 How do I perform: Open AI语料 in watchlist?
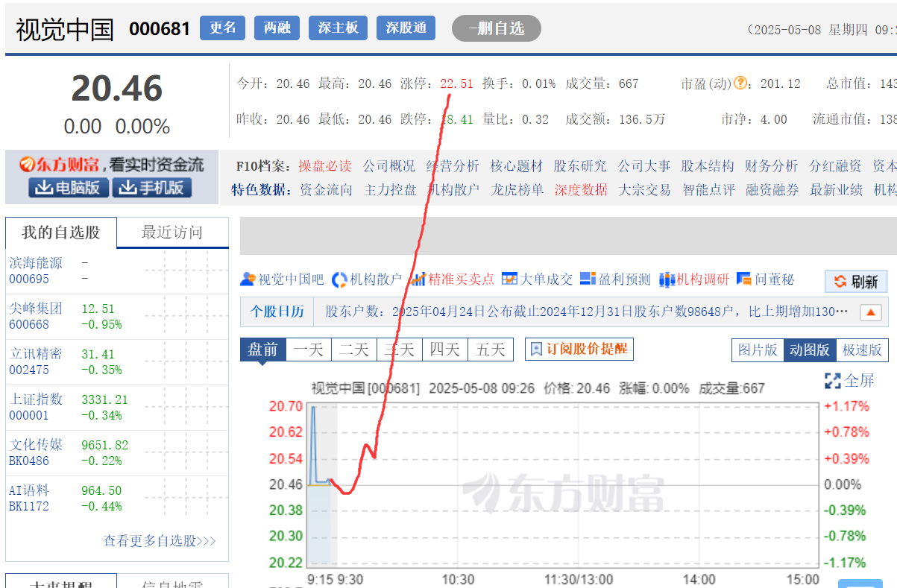click(x=29, y=490)
